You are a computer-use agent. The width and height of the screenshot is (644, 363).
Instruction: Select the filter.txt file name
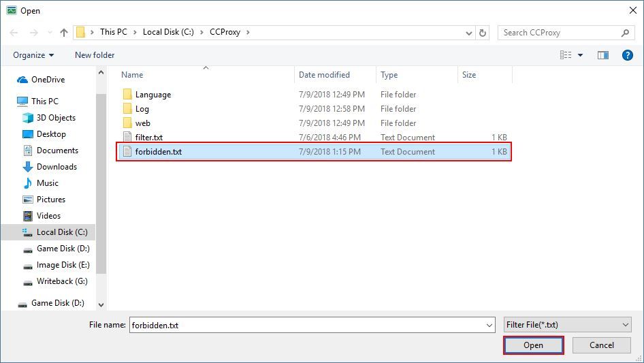click(148, 138)
